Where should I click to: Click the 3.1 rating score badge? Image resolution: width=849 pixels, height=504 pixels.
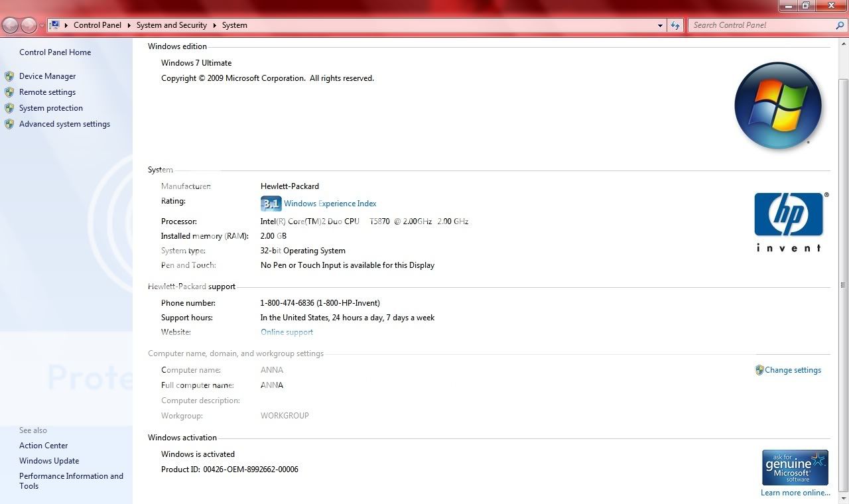click(x=271, y=204)
